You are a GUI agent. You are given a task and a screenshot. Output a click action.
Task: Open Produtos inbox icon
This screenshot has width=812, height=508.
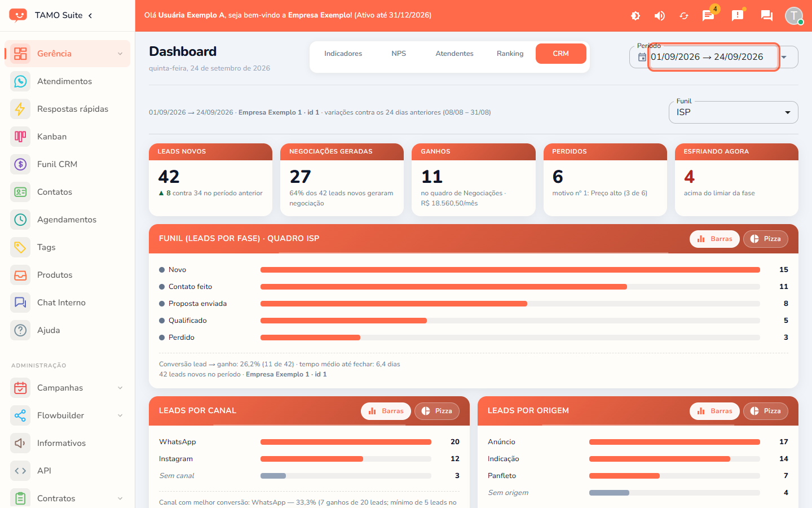20,275
